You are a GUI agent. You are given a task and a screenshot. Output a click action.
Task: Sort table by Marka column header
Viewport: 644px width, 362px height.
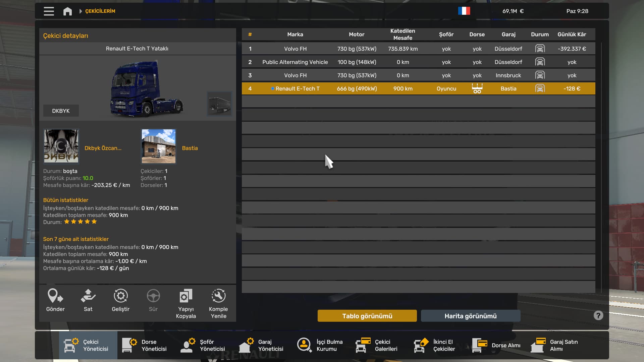(295, 34)
